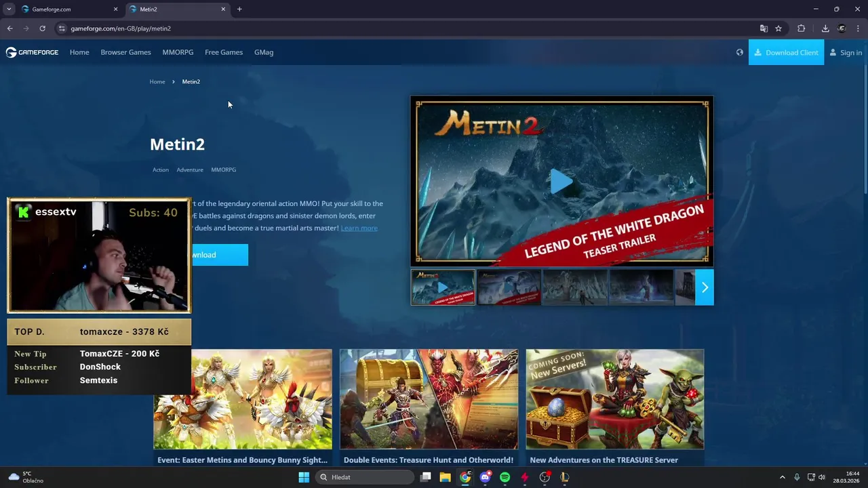
Task: Click Sign in at top right
Action: tap(846, 52)
